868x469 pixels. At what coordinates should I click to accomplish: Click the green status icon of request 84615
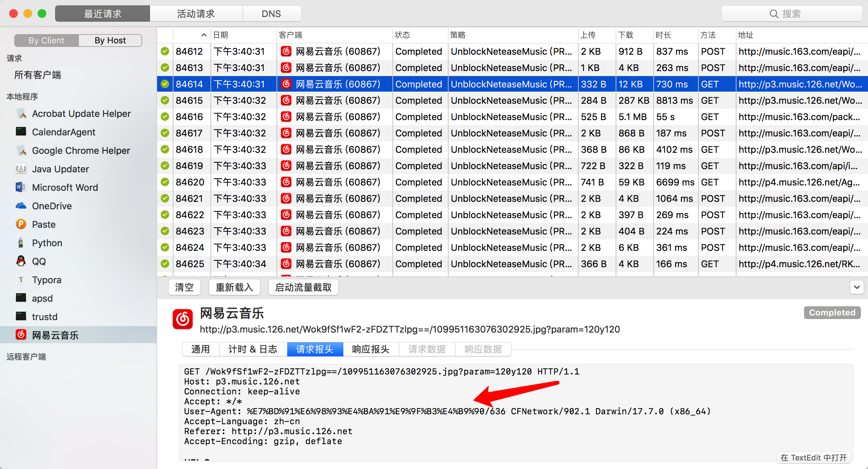tap(165, 100)
